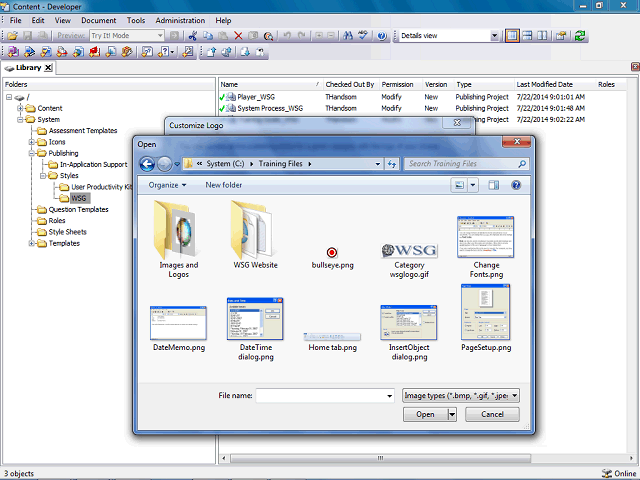The height and width of the screenshot is (480, 640).
Task: Select the Style Sheets folder in tree
Action: coord(67,232)
